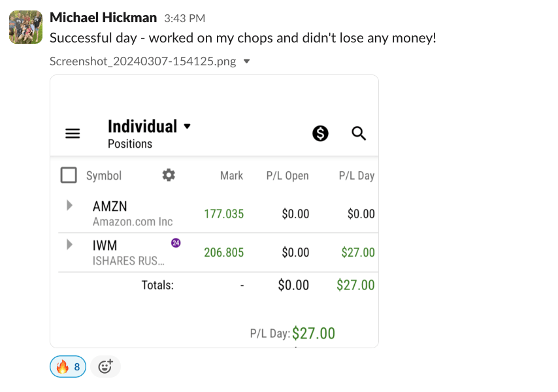558x392 pixels.
Task: Expand the AMZN position row
Action: (70, 205)
